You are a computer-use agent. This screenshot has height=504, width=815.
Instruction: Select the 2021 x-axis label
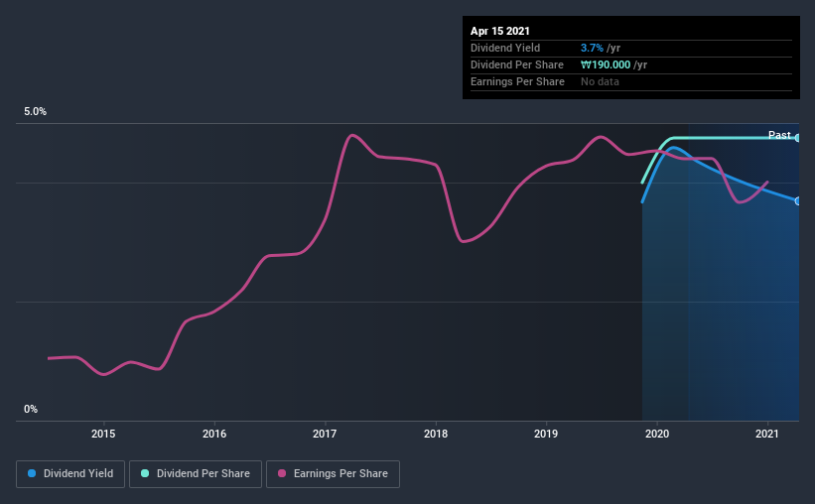767,434
